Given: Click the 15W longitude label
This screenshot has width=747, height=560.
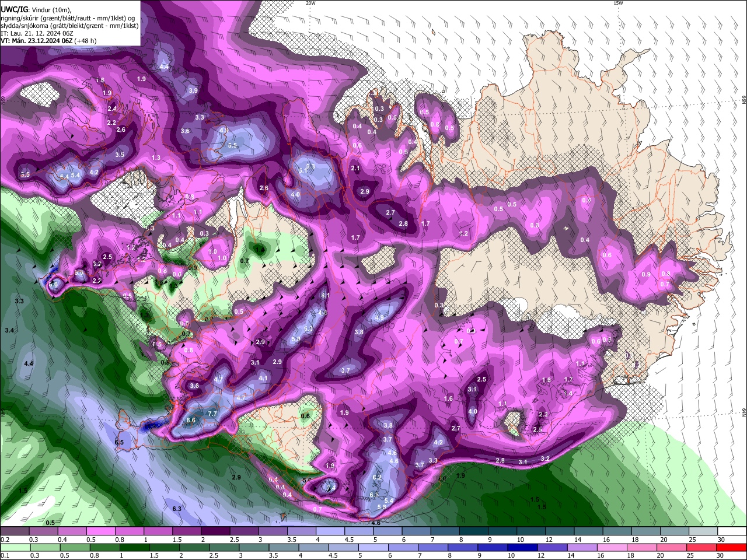Looking at the screenshot, I should 617,3.
